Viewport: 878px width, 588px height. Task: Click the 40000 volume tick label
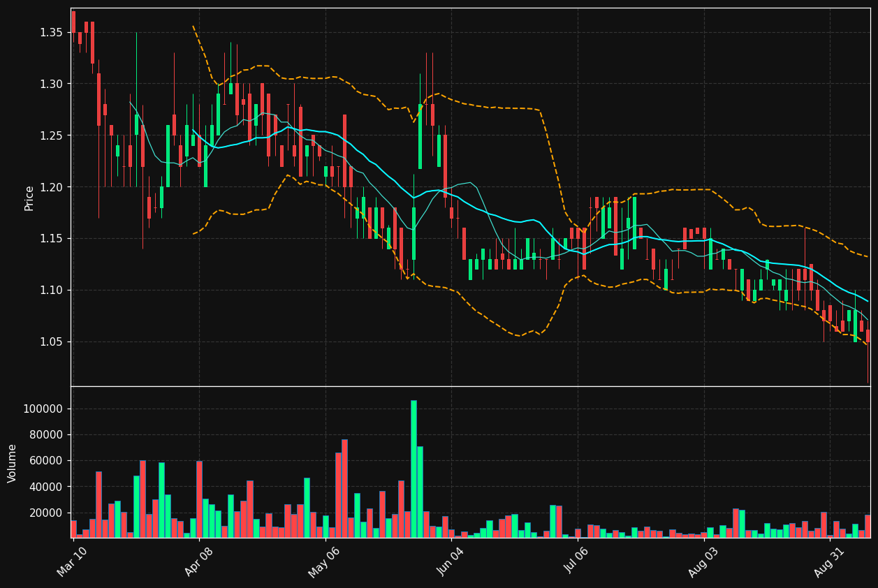pyautogui.click(x=47, y=487)
